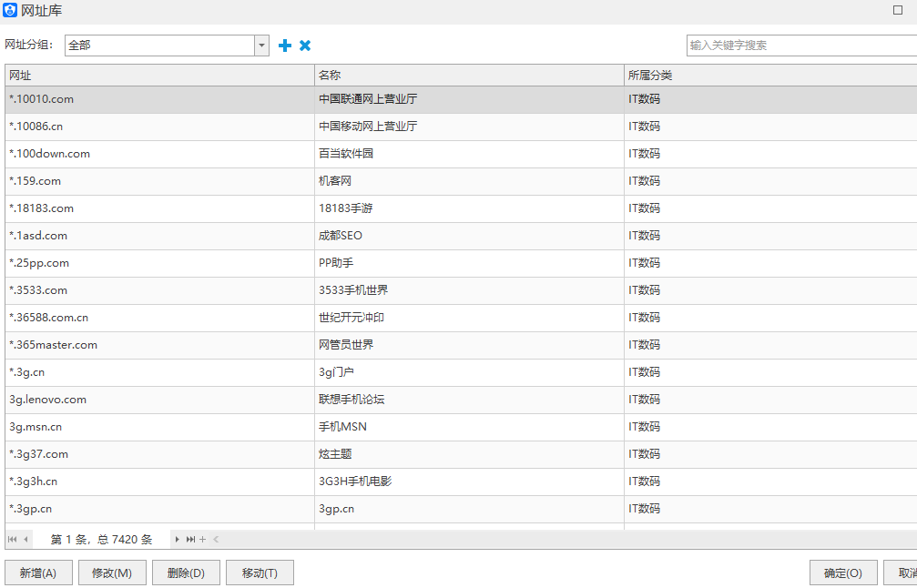Select the *.25pp.com URL cell
This screenshot has height=588, width=917.
[x=159, y=263]
